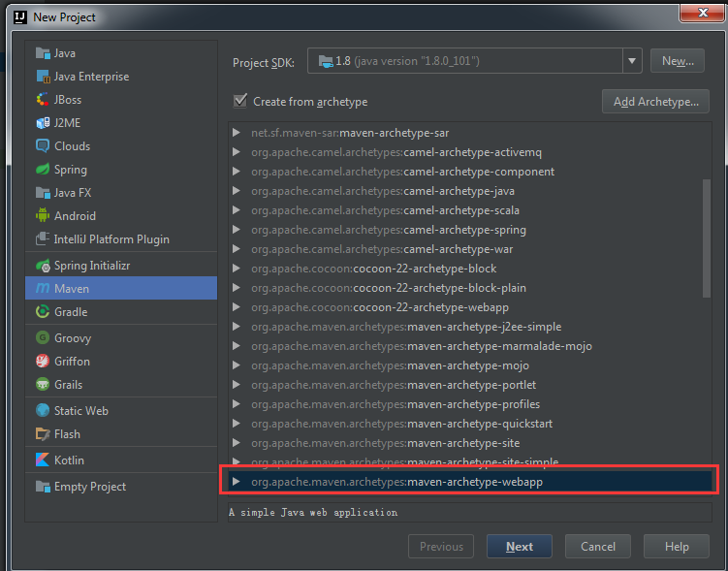Click the New... SDK button

(678, 61)
